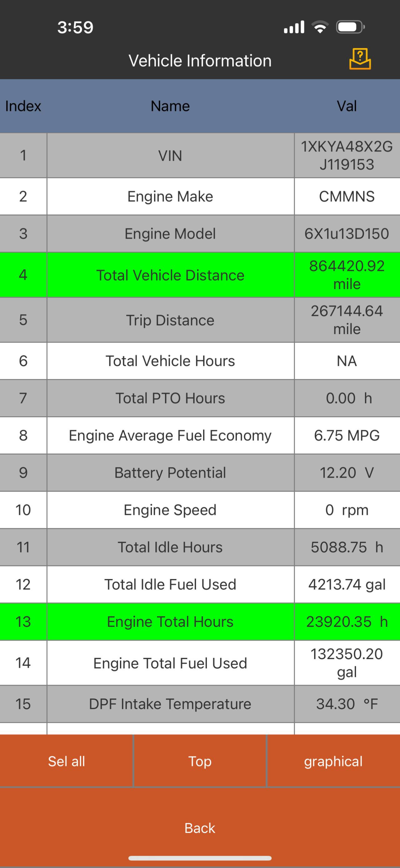
Task: Tap the Name column header
Action: 170,106
